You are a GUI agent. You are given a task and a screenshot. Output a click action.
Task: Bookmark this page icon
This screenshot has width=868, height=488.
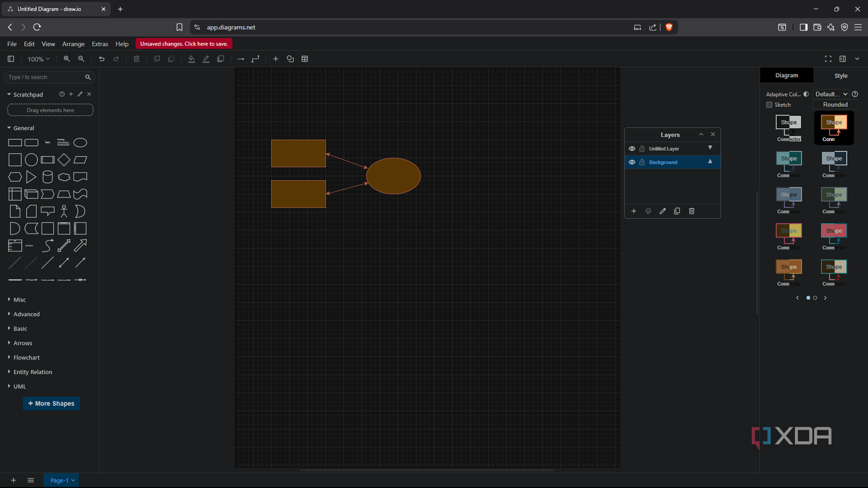179,27
